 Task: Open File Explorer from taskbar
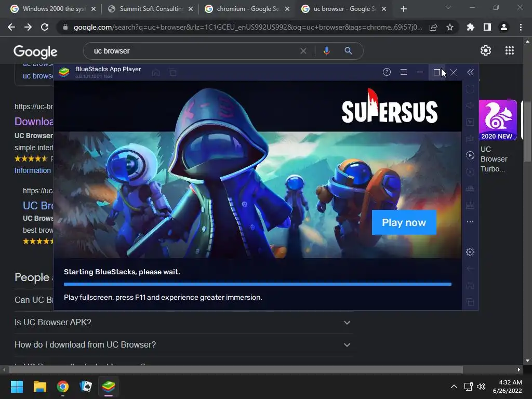coord(39,387)
